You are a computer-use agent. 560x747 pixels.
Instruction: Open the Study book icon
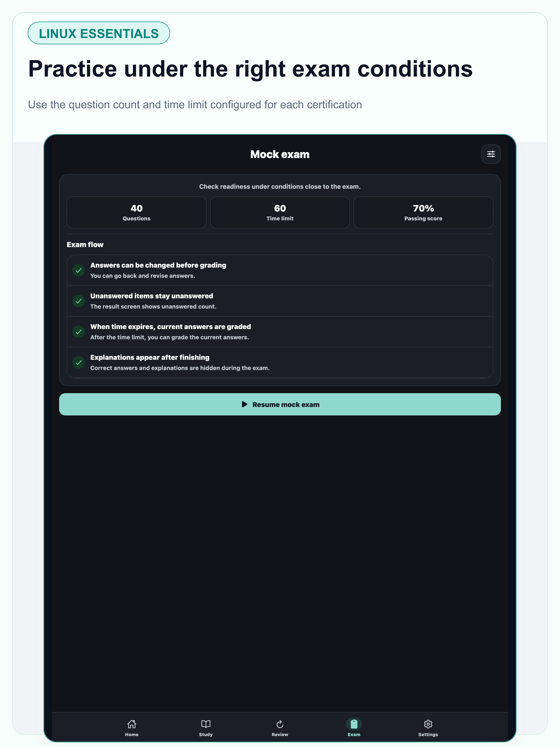pos(206,724)
